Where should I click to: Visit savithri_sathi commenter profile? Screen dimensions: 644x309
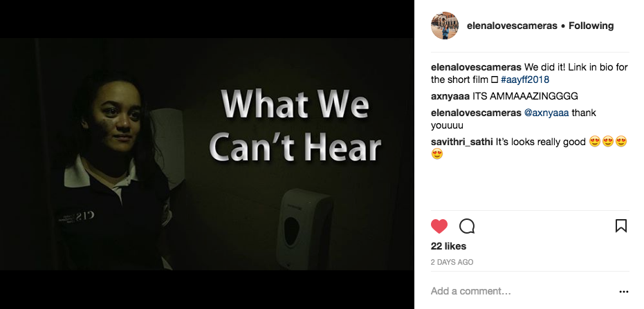tap(462, 142)
